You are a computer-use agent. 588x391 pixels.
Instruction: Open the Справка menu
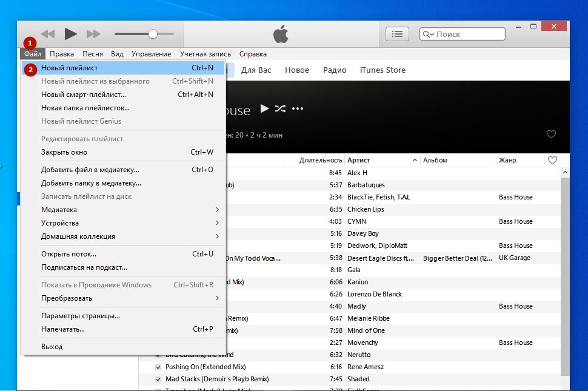pyautogui.click(x=253, y=53)
